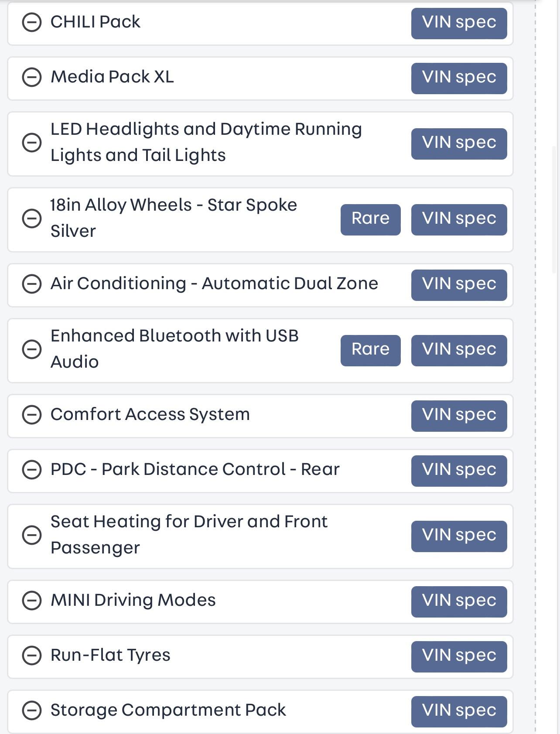
Task: Click the Rare badge on 18in Alloy Wheels
Action: 370,219
